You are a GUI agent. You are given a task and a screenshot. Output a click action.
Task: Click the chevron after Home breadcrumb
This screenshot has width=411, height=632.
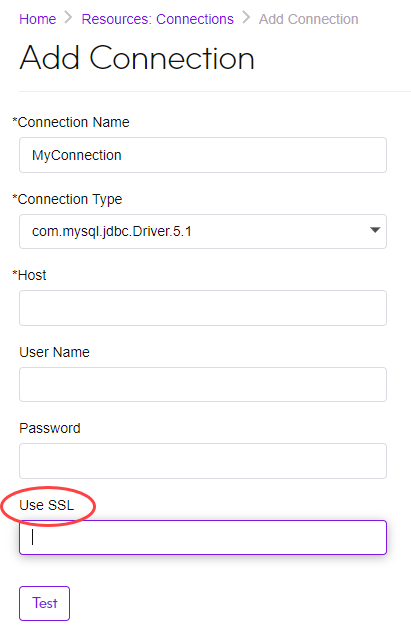pyautogui.click(x=68, y=18)
